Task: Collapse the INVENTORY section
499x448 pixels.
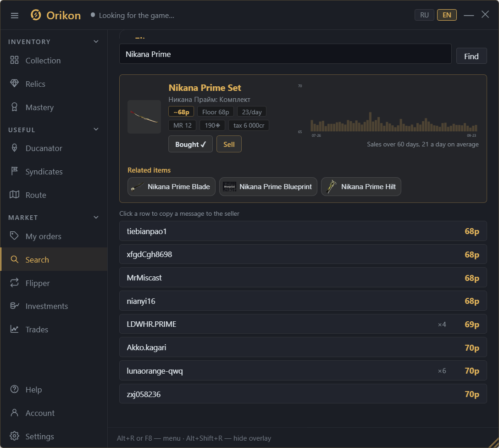Action: click(96, 42)
